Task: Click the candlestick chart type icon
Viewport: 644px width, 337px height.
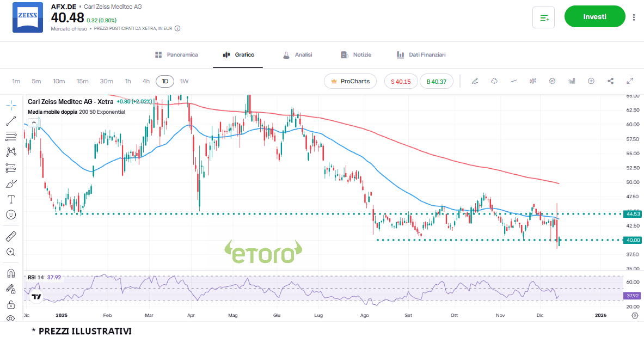Action: tap(533, 81)
